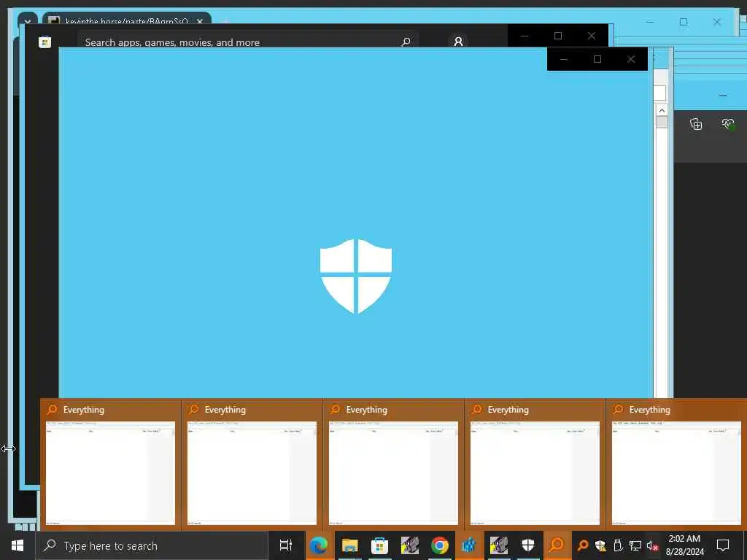Click the add-copy plus icon in the dark window
The image size is (747, 560).
tap(696, 124)
